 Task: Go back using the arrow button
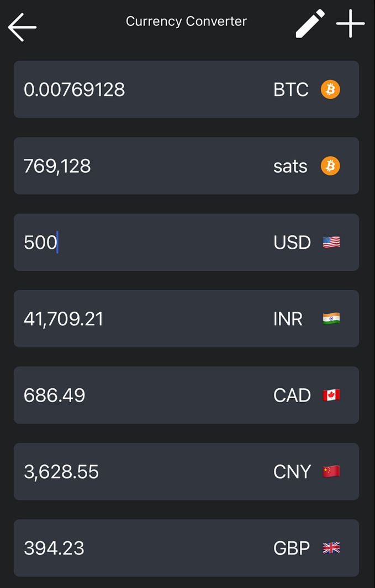click(22, 26)
